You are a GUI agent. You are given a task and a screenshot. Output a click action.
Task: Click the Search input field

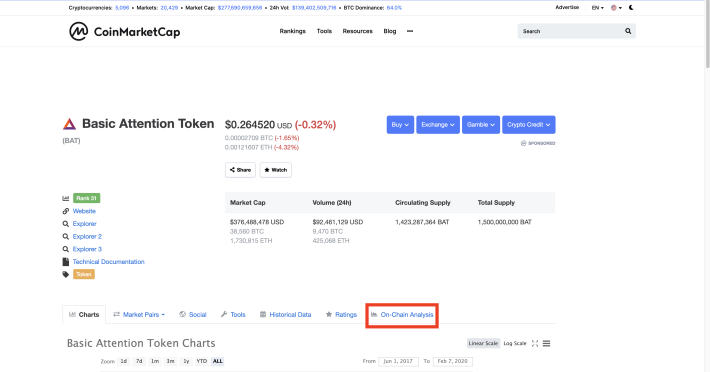(571, 31)
